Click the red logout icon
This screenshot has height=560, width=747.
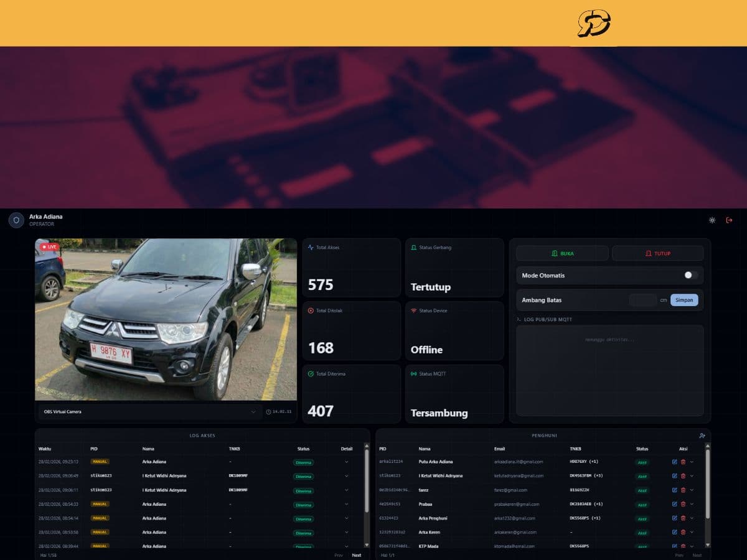[729, 220]
